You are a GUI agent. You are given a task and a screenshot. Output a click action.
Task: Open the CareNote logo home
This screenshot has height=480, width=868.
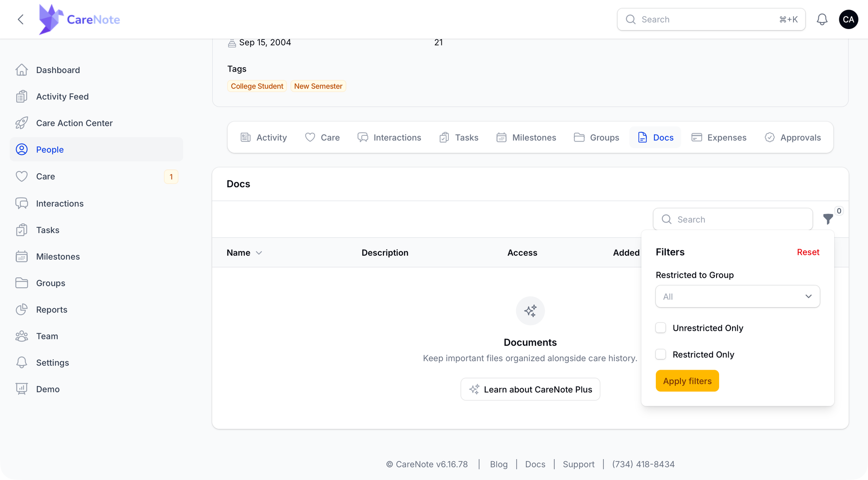click(x=79, y=20)
